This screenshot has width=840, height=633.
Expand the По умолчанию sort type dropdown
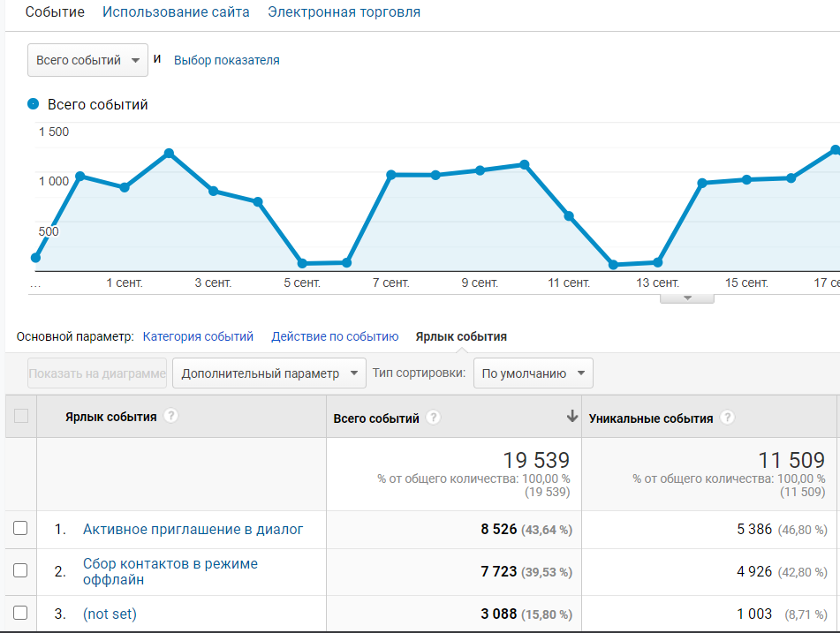click(x=533, y=373)
